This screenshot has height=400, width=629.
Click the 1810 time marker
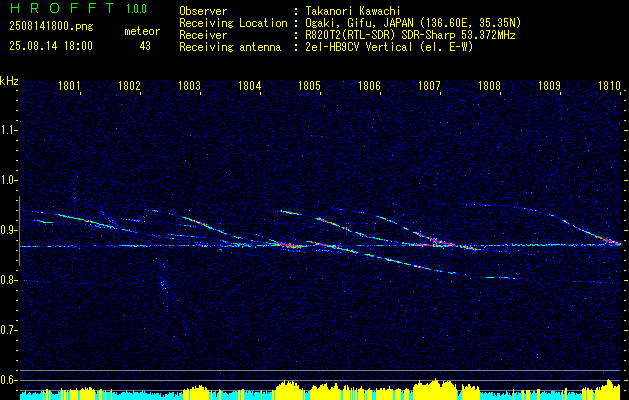click(x=609, y=85)
